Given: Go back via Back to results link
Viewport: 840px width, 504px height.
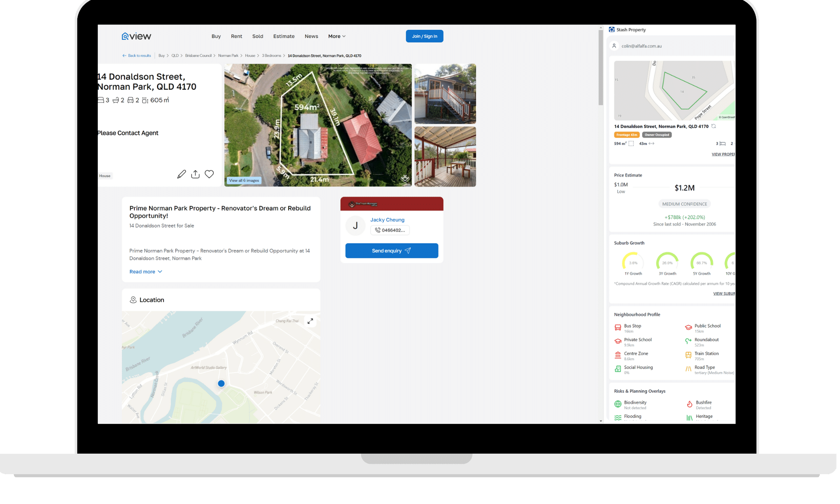Looking at the screenshot, I should tap(136, 55).
